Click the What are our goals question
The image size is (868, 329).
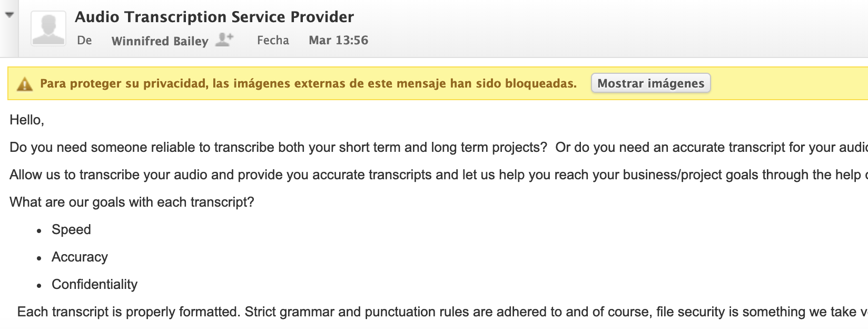click(132, 202)
